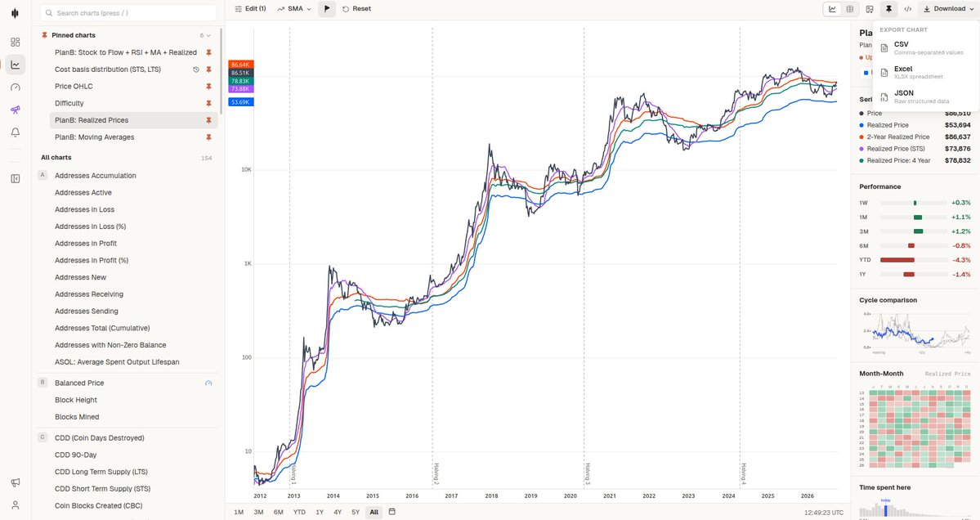Unpin the Difficulty chart

coord(208,103)
